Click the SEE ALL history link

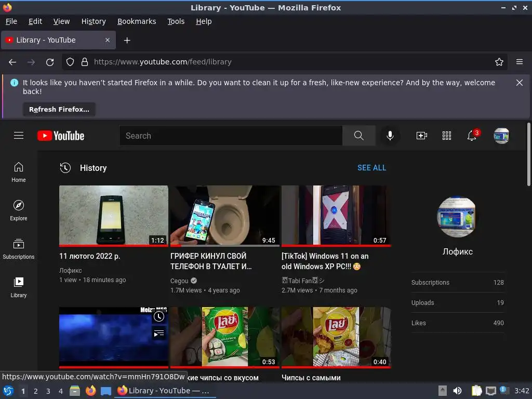pyautogui.click(x=371, y=168)
